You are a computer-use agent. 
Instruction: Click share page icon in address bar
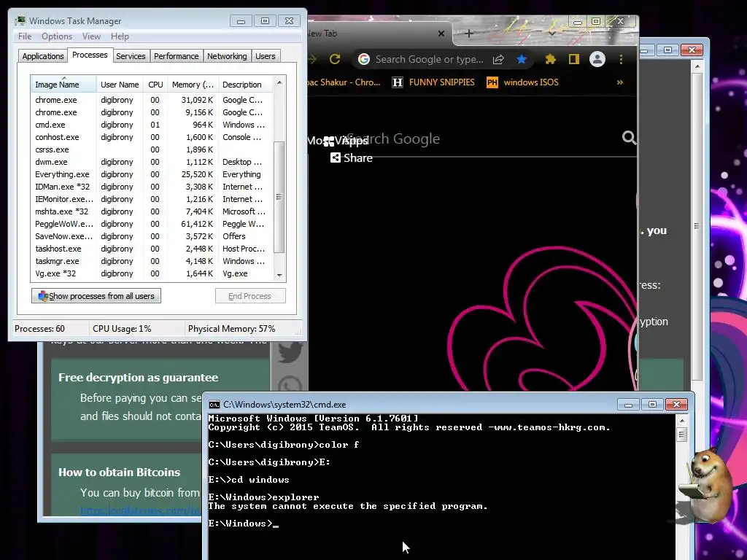tap(498, 59)
